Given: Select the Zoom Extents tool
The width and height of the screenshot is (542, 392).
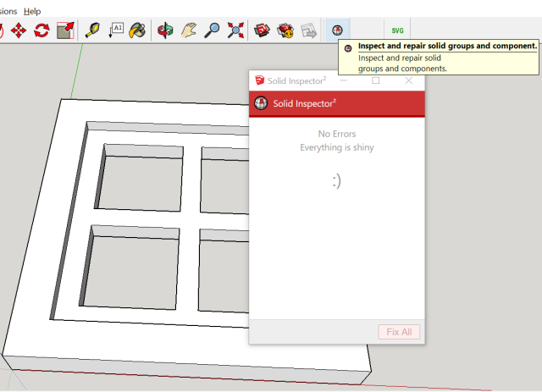Looking at the screenshot, I should click(235, 30).
